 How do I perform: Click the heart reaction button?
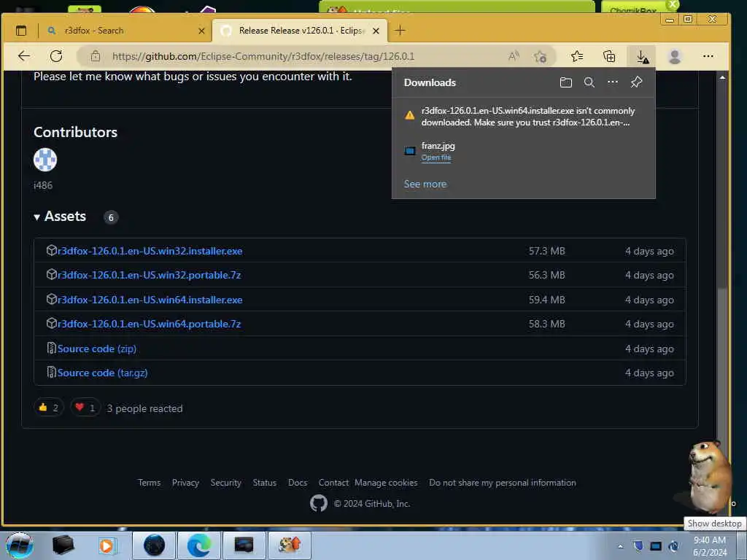point(85,408)
